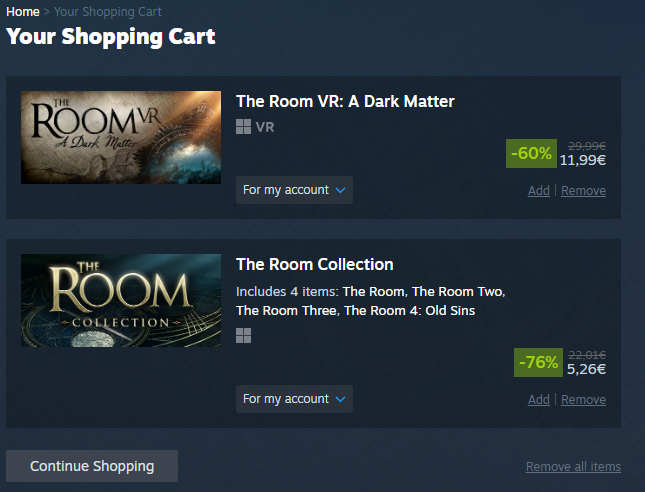The image size is (645, 492).
Task: Click the 'Remove all items' link
Action: pos(573,467)
